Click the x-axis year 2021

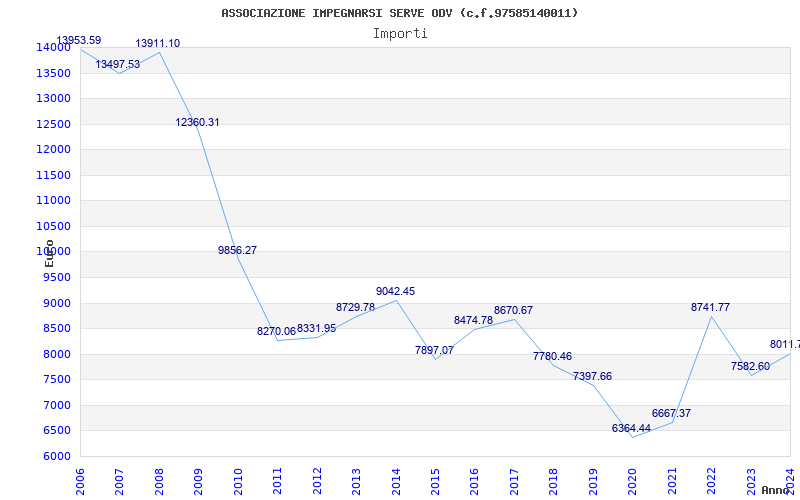(672, 482)
